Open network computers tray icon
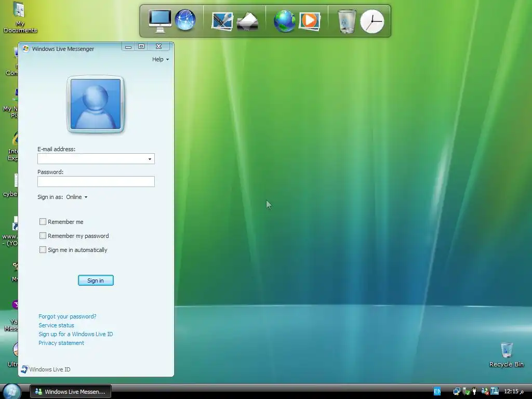Image resolution: width=532 pixels, height=399 pixels. click(x=457, y=392)
